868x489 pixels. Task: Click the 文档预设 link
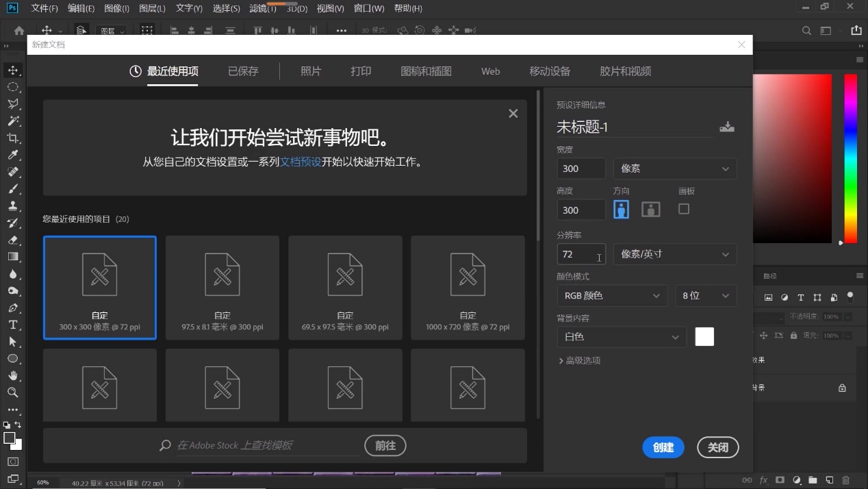coord(301,162)
